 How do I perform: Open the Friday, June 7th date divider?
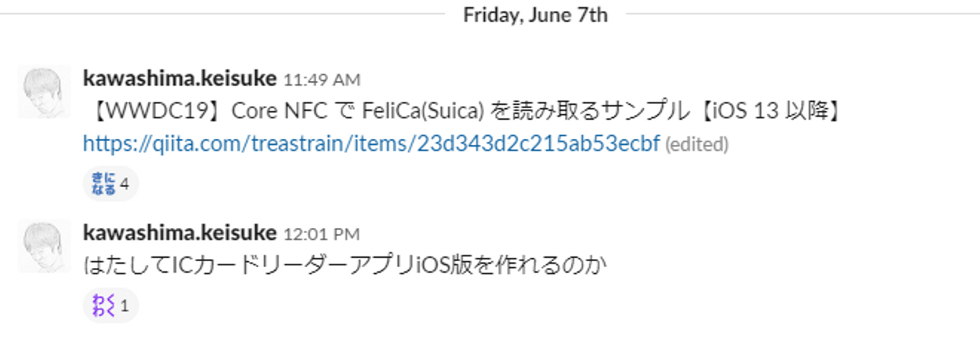(535, 15)
